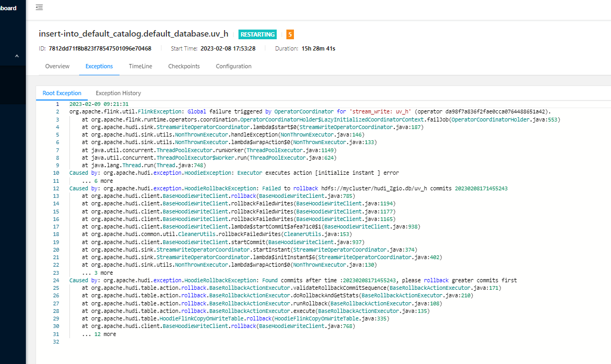
Task: Click the startInstant StreamWriteOperatorCoordinator.java:374 line
Action: (x=250, y=250)
